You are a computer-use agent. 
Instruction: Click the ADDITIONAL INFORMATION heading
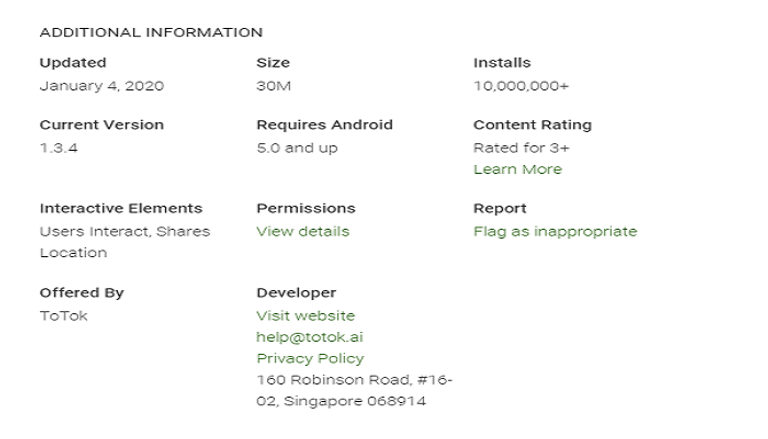tap(151, 33)
